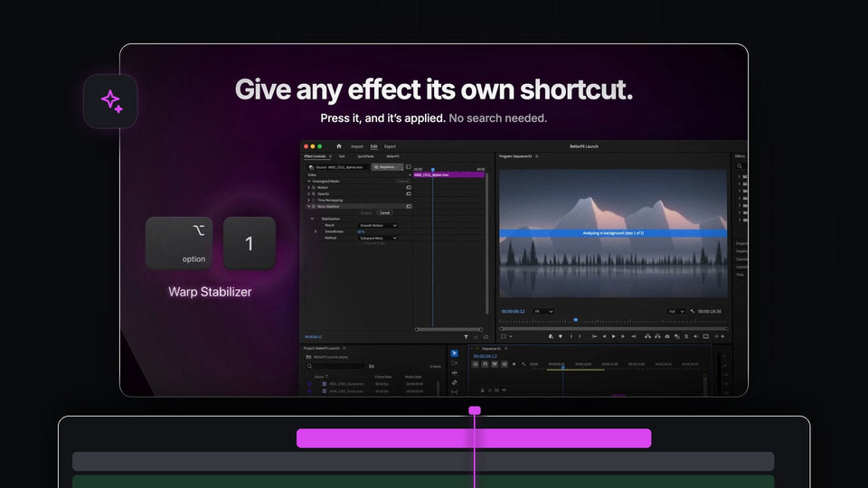This screenshot has height=488, width=868.
Task: Select the Razor tool
Action: 455,383
